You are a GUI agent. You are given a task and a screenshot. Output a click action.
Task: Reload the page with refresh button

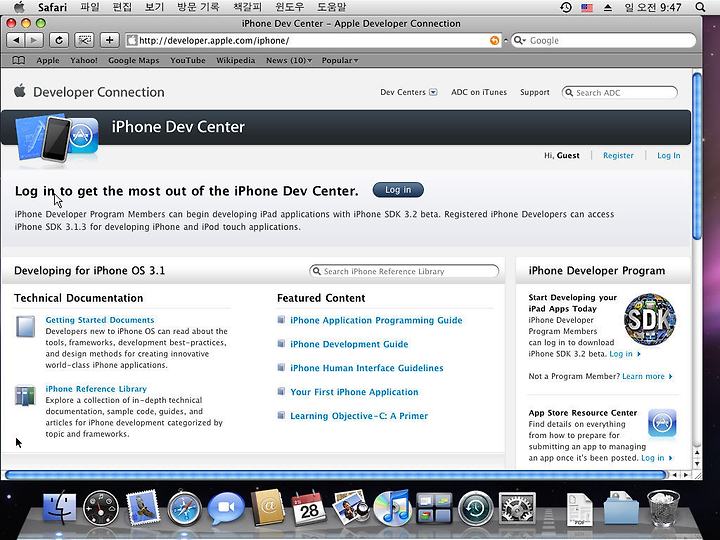click(x=59, y=40)
